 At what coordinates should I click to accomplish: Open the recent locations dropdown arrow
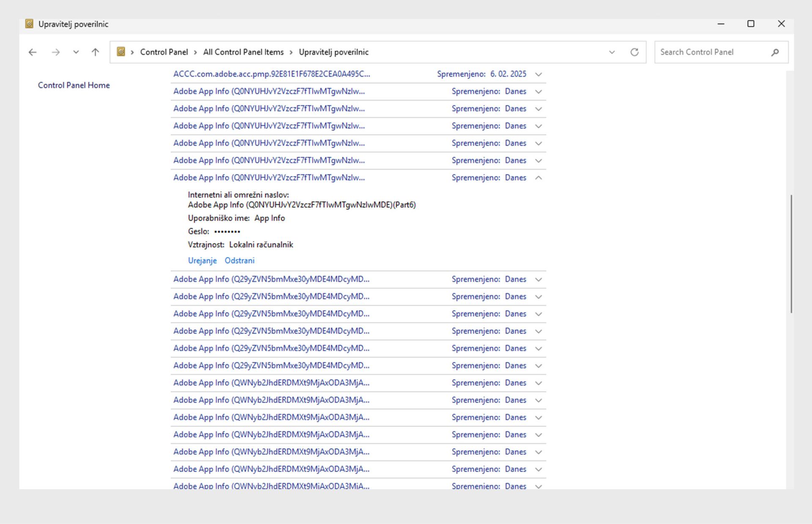tap(76, 52)
